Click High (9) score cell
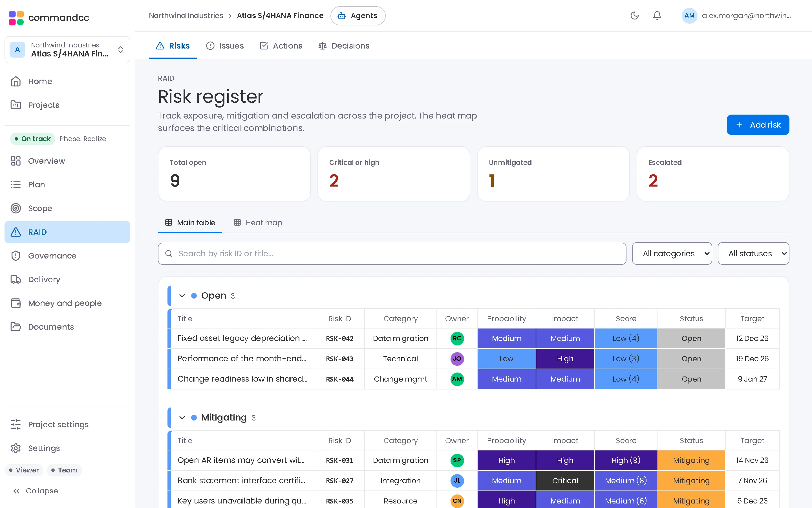This screenshot has width=812, height=508. pos(626,460)
